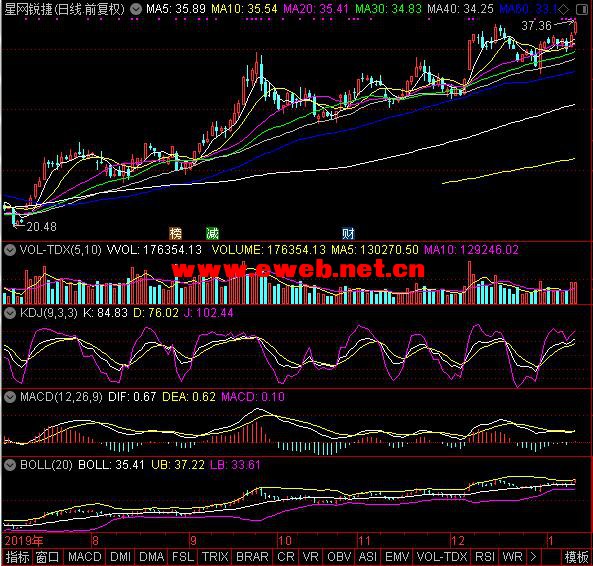This screenshot has width=593, height=566.
Task: Click the 榜 event marker icon
Action: [175, 233]
